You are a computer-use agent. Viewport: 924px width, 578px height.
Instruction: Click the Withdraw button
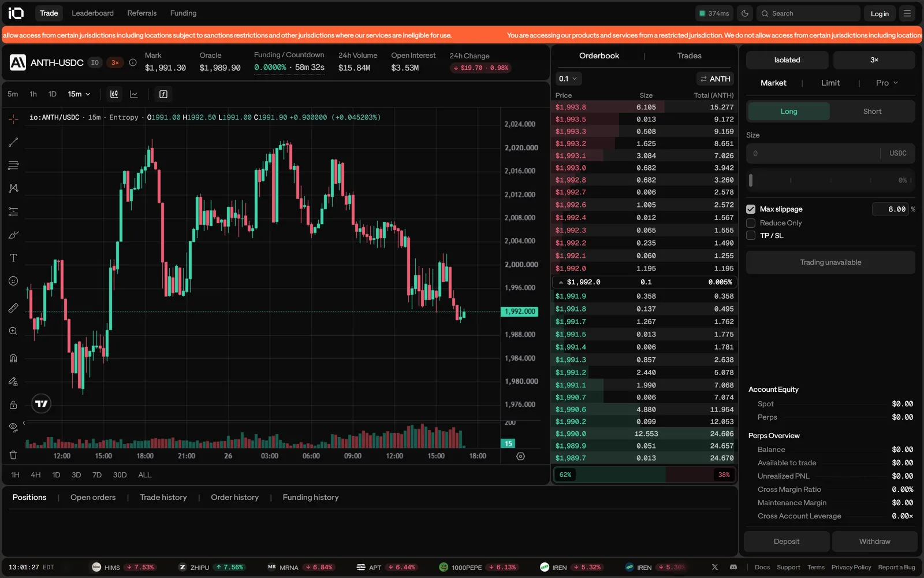coord(874,542)
